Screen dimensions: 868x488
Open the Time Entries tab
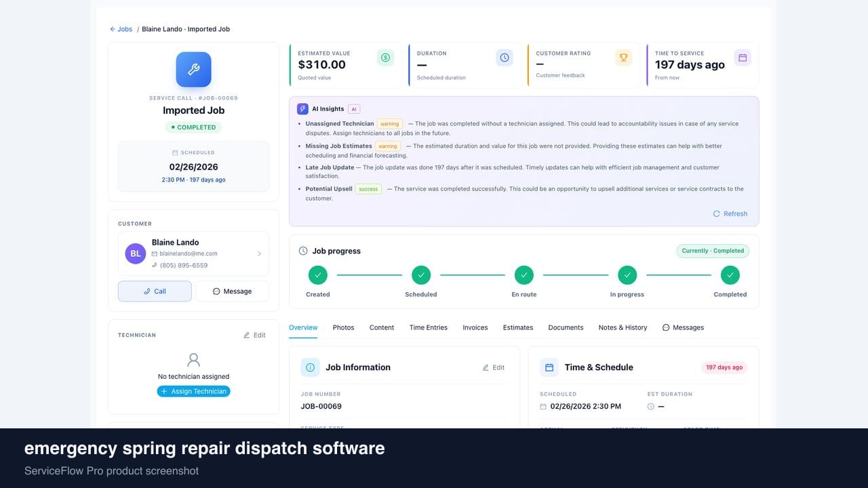pos(429,327)
